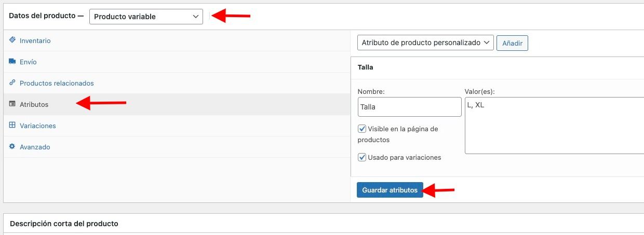Click Guardar atributos button
This screenshot has height=235, width=644.
tap(390, 190)
